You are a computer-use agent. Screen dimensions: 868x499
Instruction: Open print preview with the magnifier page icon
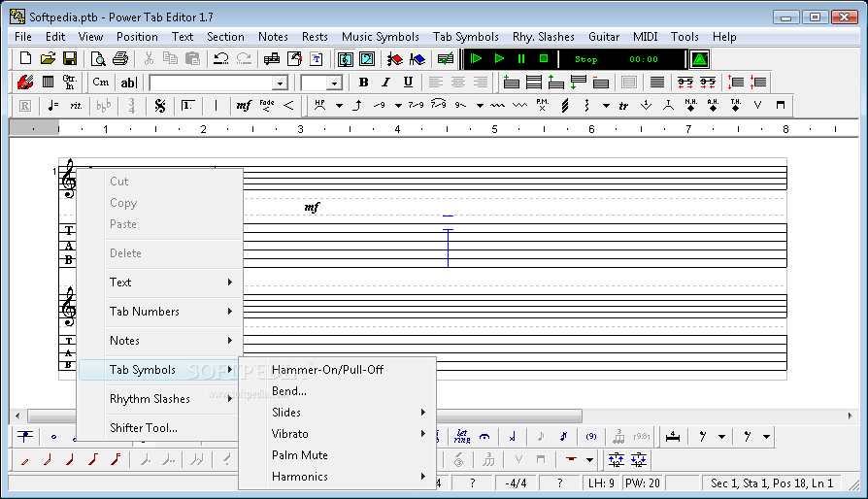tap(98, 58)
